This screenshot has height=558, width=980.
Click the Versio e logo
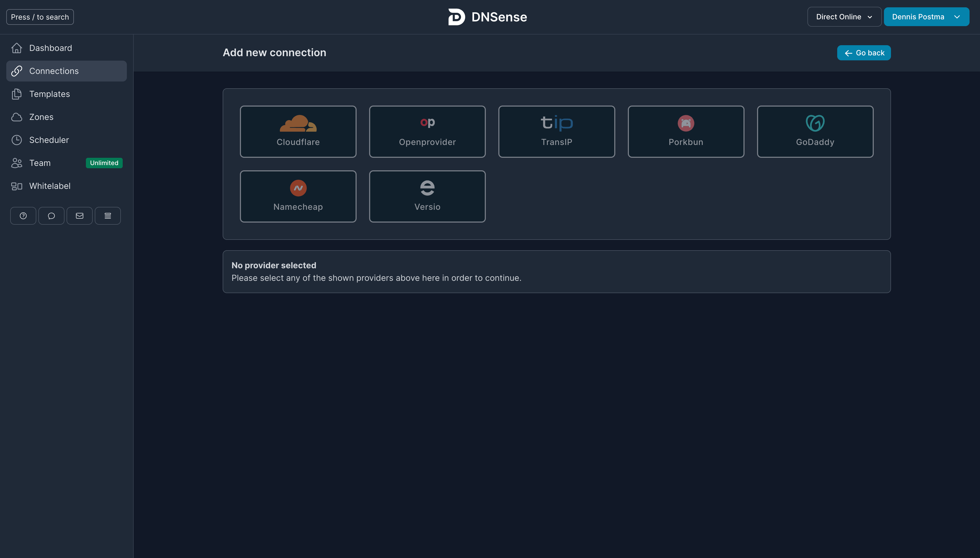pos(427,188)
